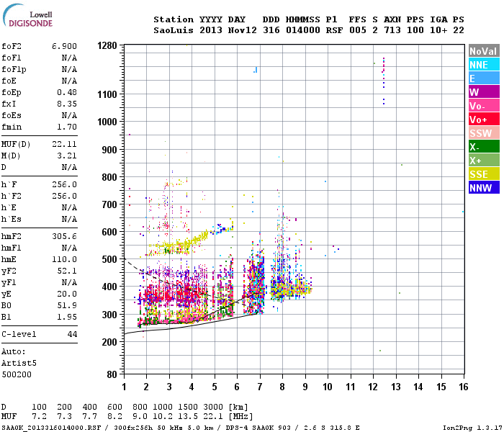Click the M(D) value 3.21
504x432 pixels.
[67, 156]
